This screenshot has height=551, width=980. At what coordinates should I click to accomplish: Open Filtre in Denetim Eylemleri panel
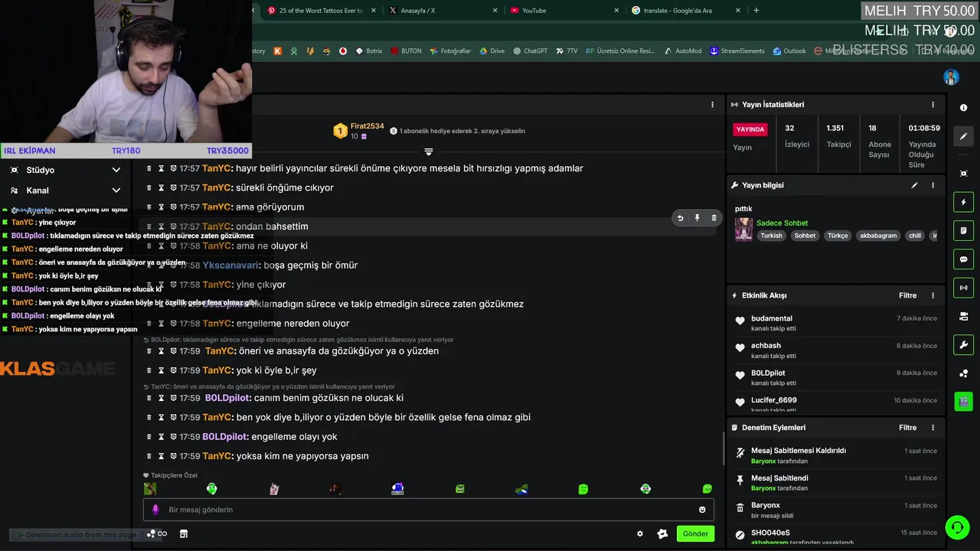tap(907, 428)
